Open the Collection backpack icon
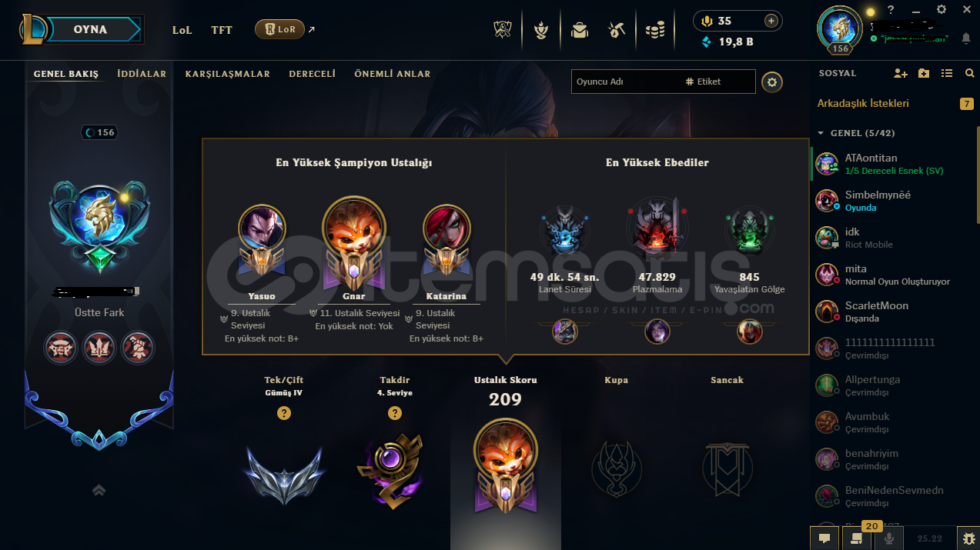Image resolution: width=980 pixels, height=550 pixels. [x=579, y=30]
